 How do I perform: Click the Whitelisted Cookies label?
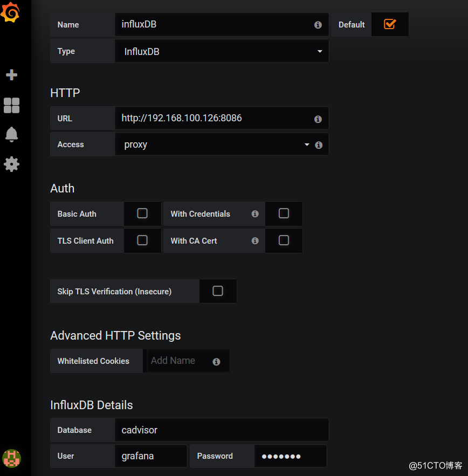pyautogui.click(x=93, y=361)
